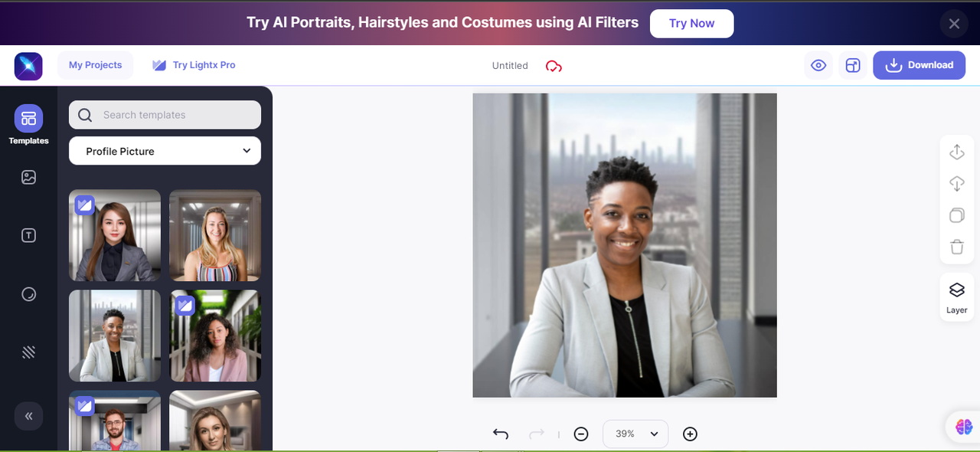Zoom in with the plus button
Viewport: 980px width, 452px height.
pos(690,434)
